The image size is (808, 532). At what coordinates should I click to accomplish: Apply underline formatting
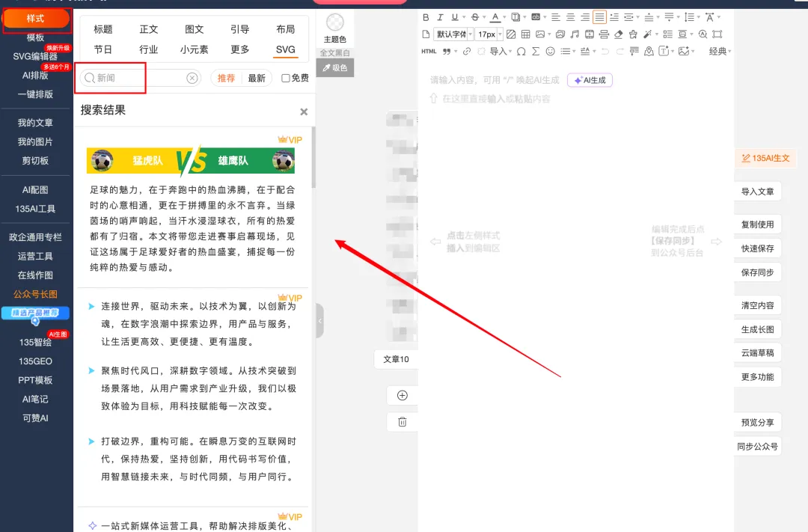(x=455, y=17)
